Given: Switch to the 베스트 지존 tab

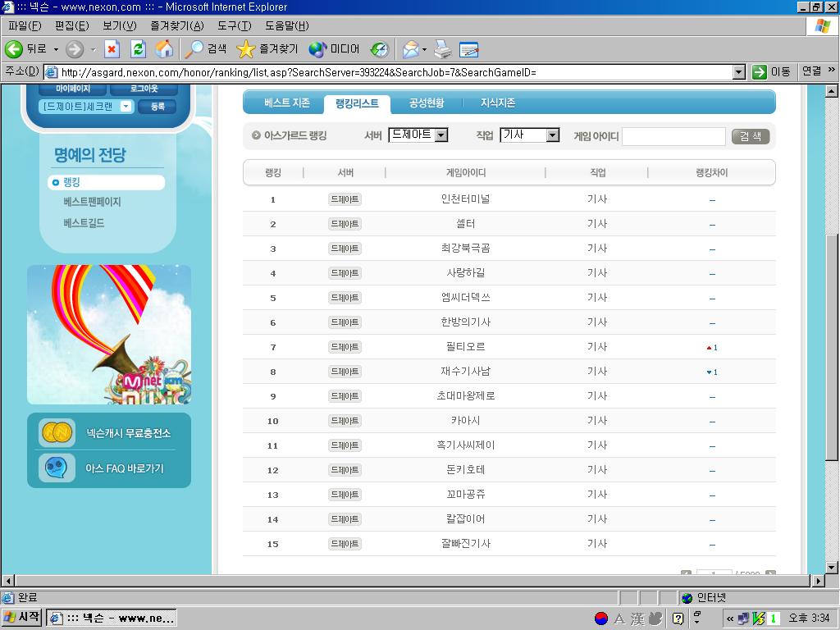Looking at the screenshot, I should pyautogui.click(x=287, y=103).
